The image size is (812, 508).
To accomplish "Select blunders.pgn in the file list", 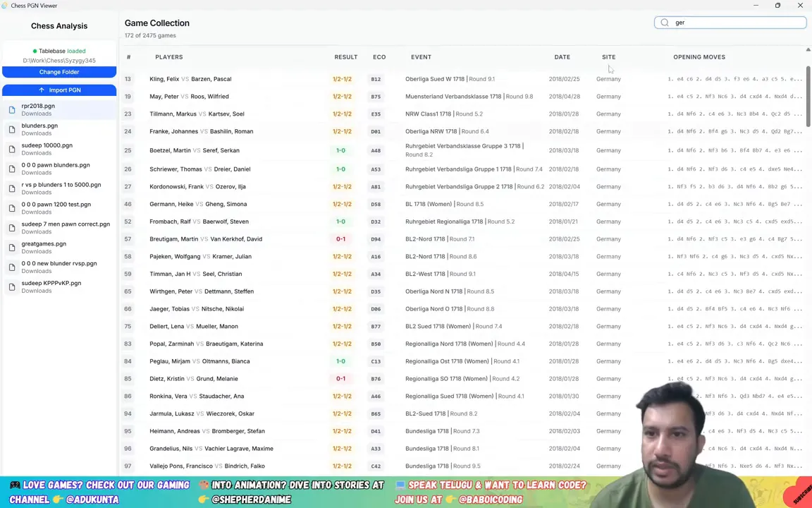I will (x=59, y=129).
